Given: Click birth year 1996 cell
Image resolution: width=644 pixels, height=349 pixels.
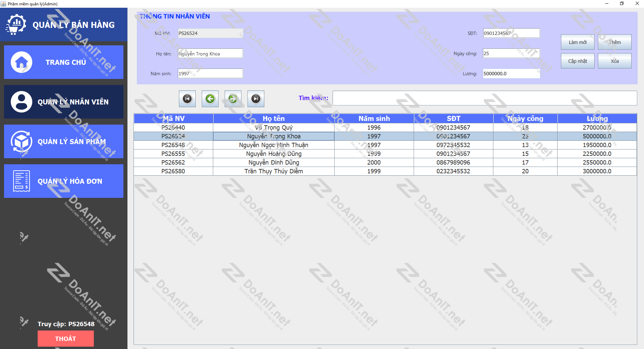Looking at the screenshot, I should (374, 128).
